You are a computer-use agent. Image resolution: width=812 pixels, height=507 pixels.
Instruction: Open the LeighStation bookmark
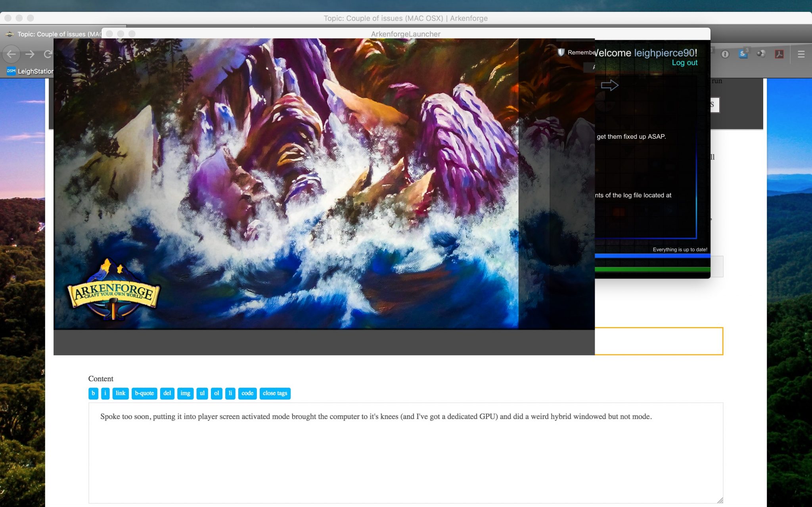30,71
